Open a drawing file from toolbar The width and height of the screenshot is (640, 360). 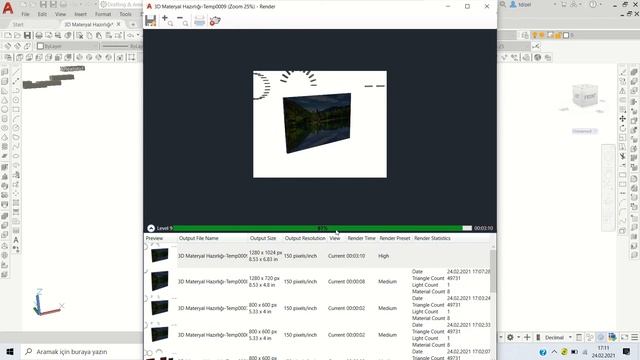(x=17, y=36)
